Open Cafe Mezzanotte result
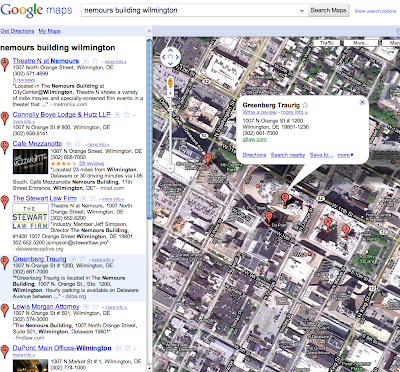This screenshot has width=400, height=372. tap(37, 144)
